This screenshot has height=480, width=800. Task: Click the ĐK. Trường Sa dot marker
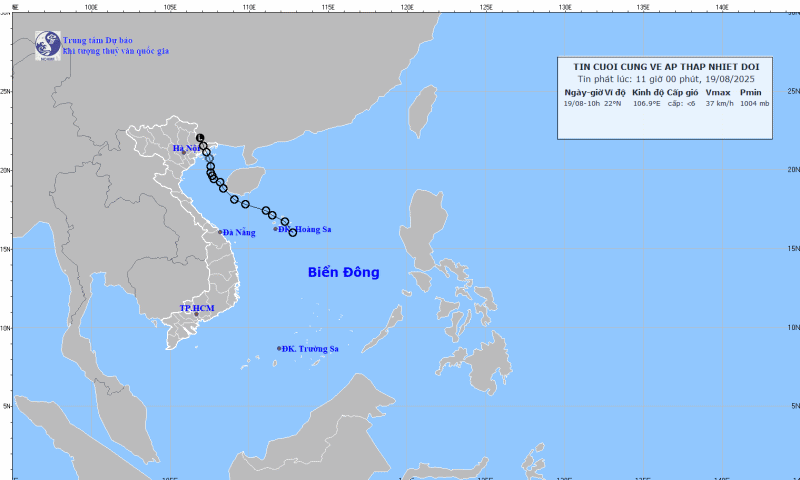click(x=279, y=348)
